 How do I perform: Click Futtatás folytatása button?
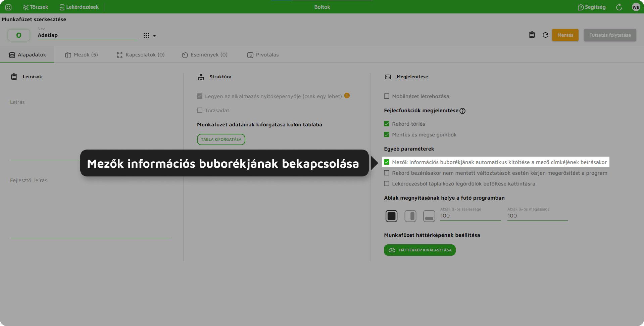(x=610, y=35)
